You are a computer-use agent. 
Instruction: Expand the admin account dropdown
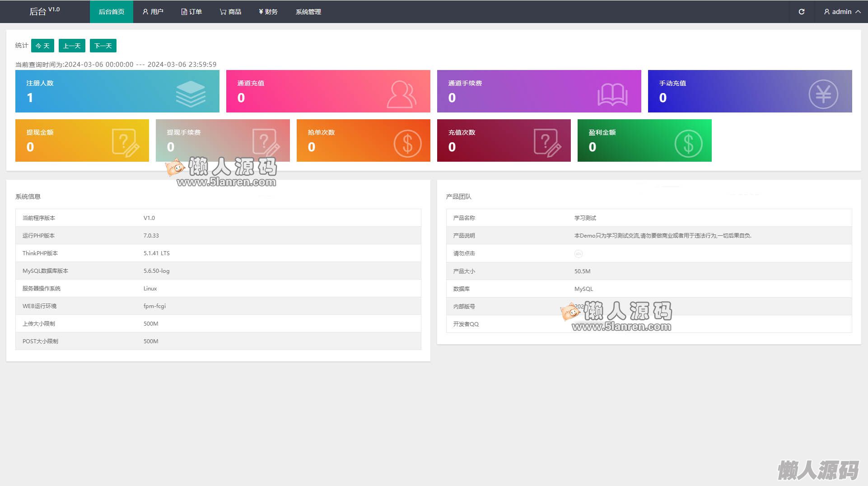[x=842, y=12]
